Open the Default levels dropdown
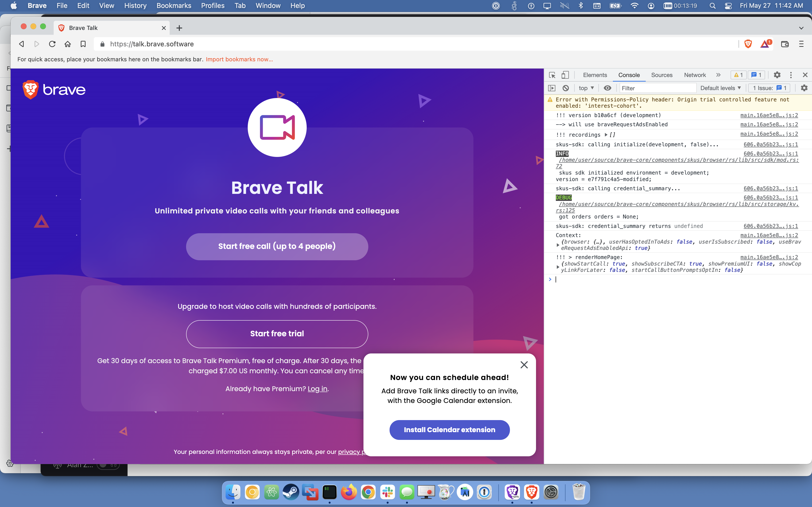The width and height of the screenshot is (812, 507). point(720,88)
